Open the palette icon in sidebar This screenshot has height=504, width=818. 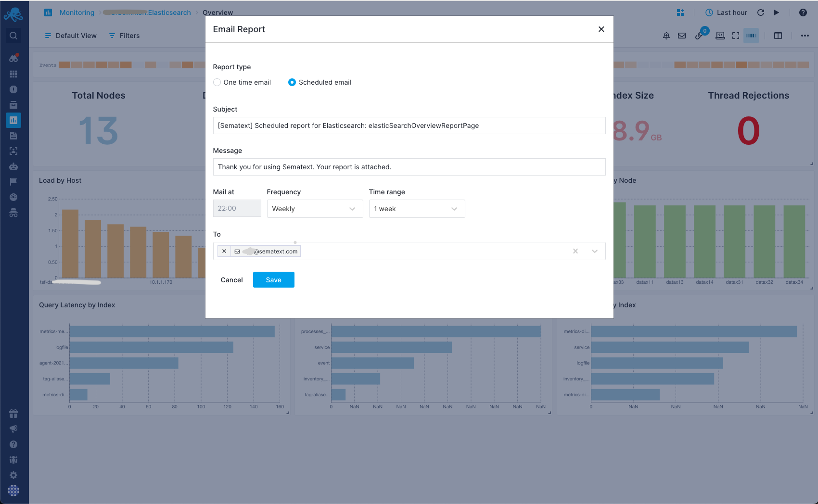pos(13,197)
